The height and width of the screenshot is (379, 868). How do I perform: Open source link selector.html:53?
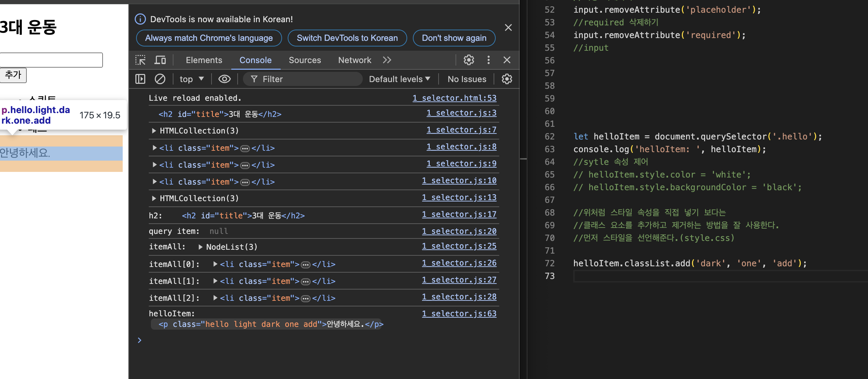pyautogui.click(x=454, y=98)
